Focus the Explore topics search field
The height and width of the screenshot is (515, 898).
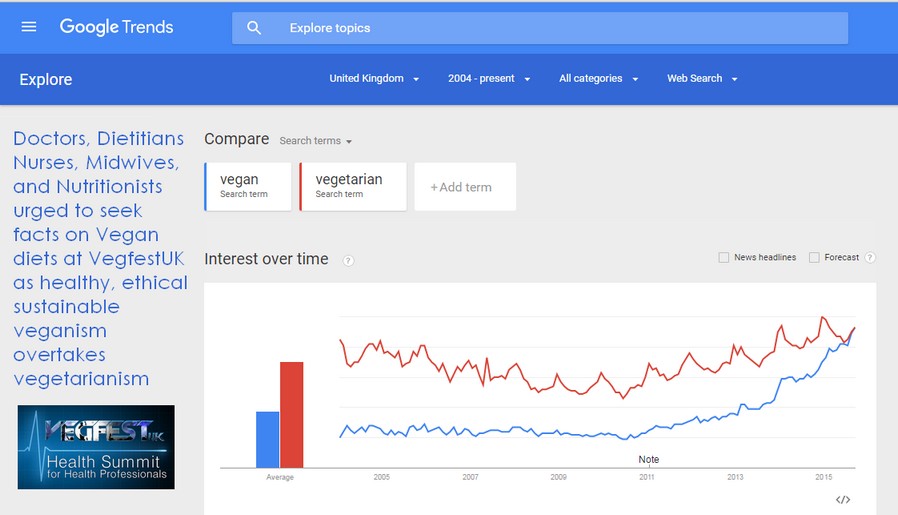(x=540, y=28)
